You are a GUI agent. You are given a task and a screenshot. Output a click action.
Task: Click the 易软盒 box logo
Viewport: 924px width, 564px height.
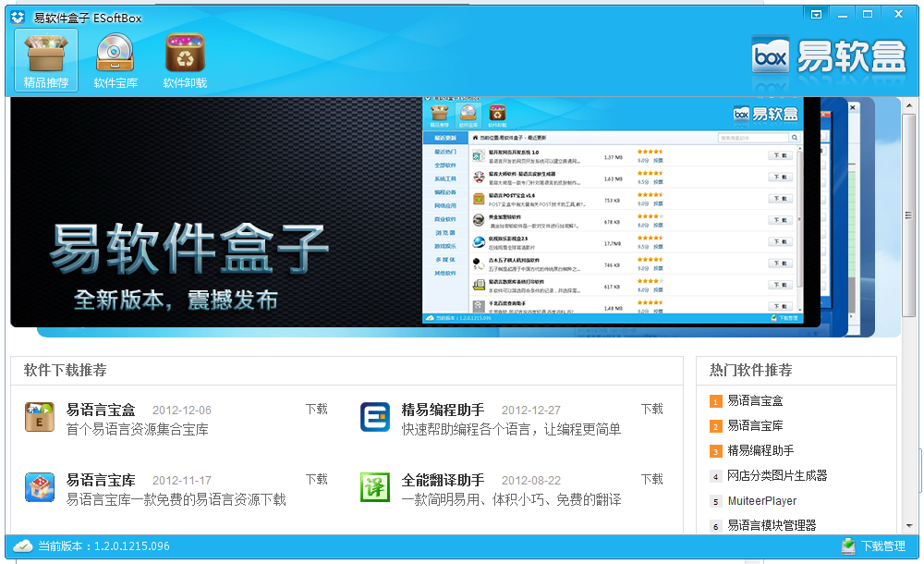(829, 56)
